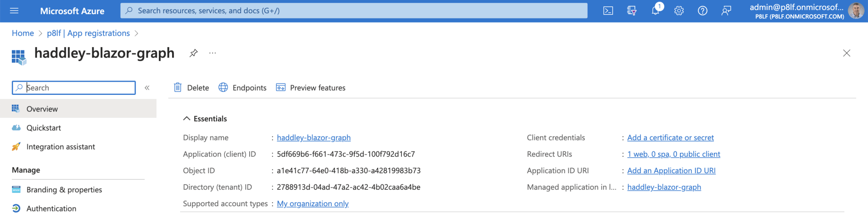Open the Feedback icon
The height and width of the screenshot is (218, 868).
point(726,10)
